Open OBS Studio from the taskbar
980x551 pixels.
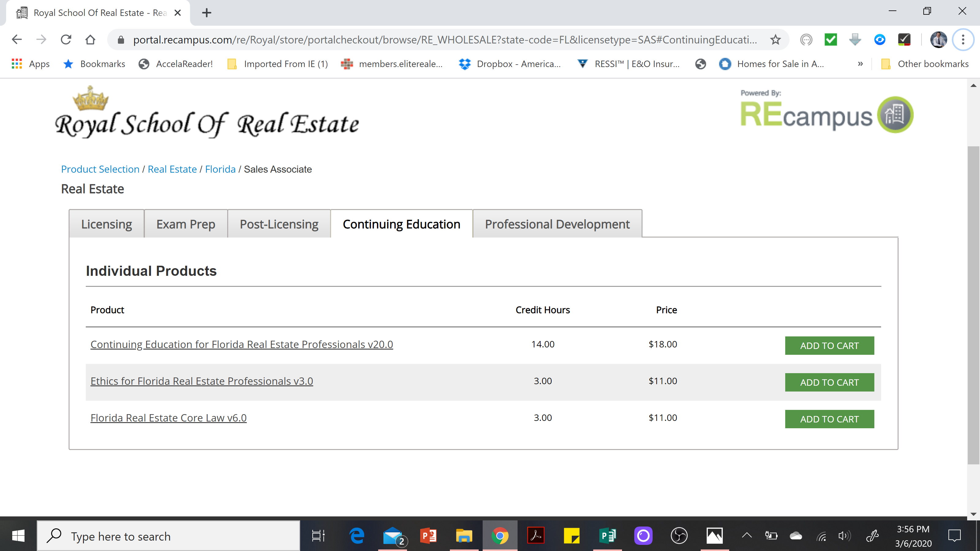679,536
